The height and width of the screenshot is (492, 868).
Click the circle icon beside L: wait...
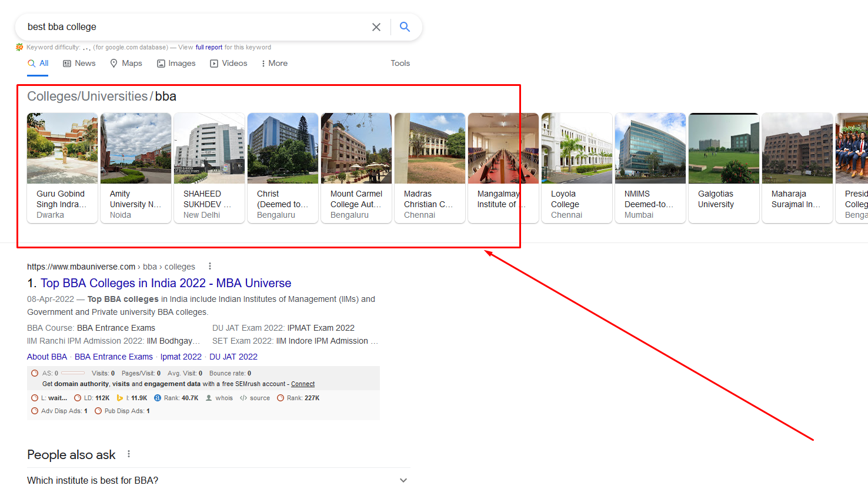pyautogui.click(x=35, y=398)
